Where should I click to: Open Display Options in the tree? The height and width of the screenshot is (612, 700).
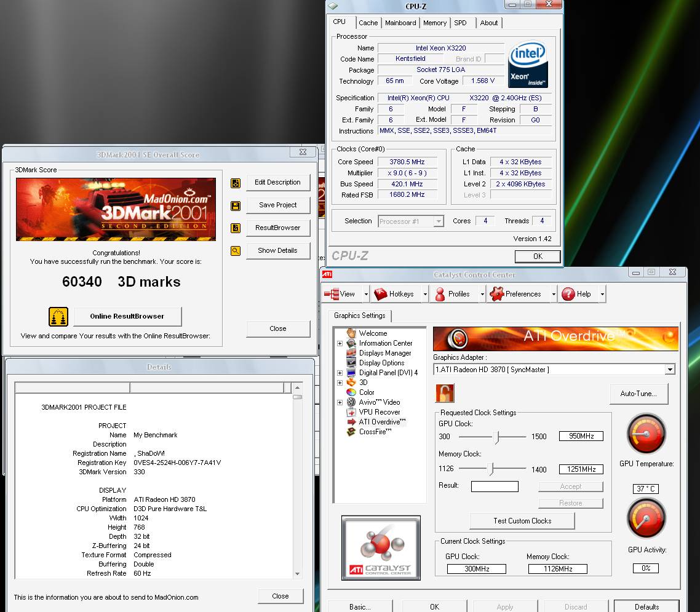382,363
